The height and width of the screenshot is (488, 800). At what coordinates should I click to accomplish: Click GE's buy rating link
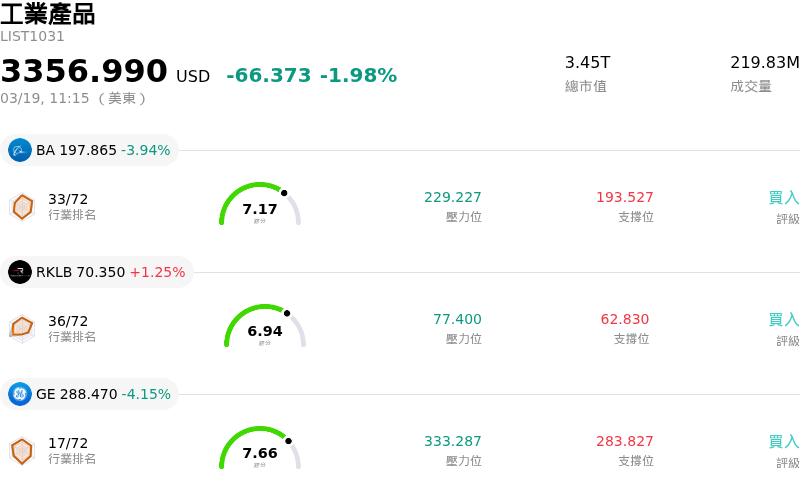click(783, 442)
